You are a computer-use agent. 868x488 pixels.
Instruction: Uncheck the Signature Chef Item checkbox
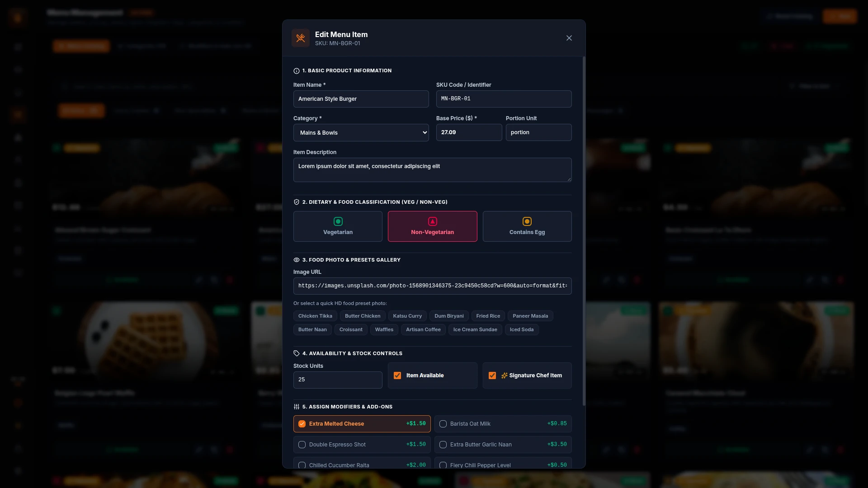pos(492,375)
